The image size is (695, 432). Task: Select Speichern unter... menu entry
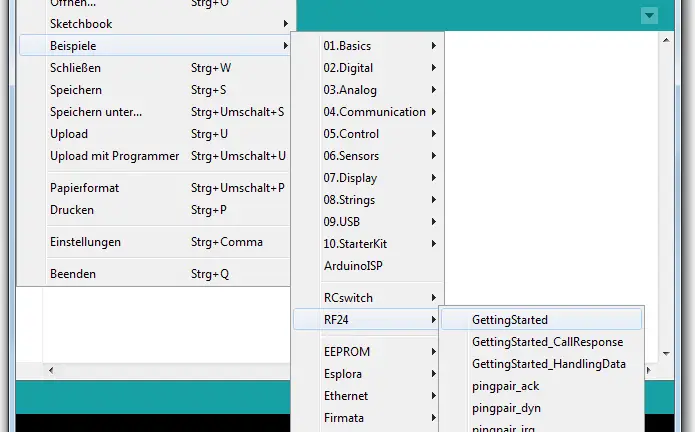155,112
